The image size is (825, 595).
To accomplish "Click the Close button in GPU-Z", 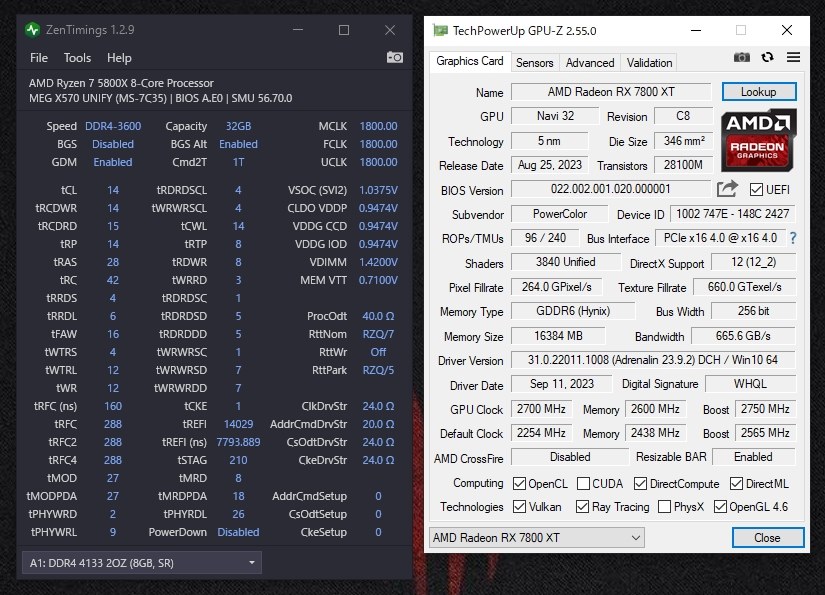I will [x=767, y=538].
